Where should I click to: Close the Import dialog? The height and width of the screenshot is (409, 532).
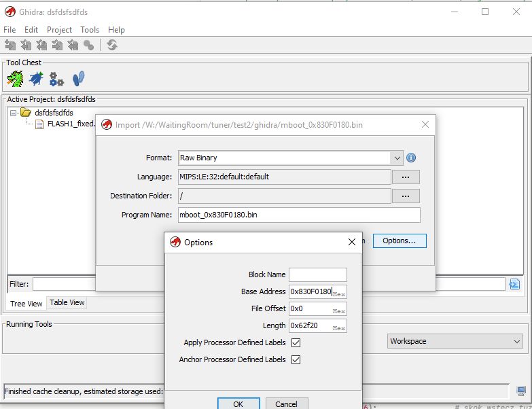425,124
